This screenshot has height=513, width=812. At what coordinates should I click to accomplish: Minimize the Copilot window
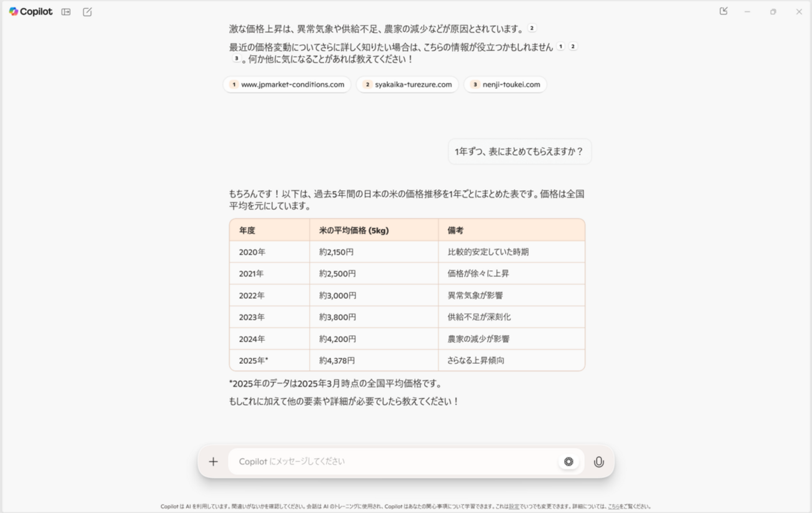click(x=747, y=12)
